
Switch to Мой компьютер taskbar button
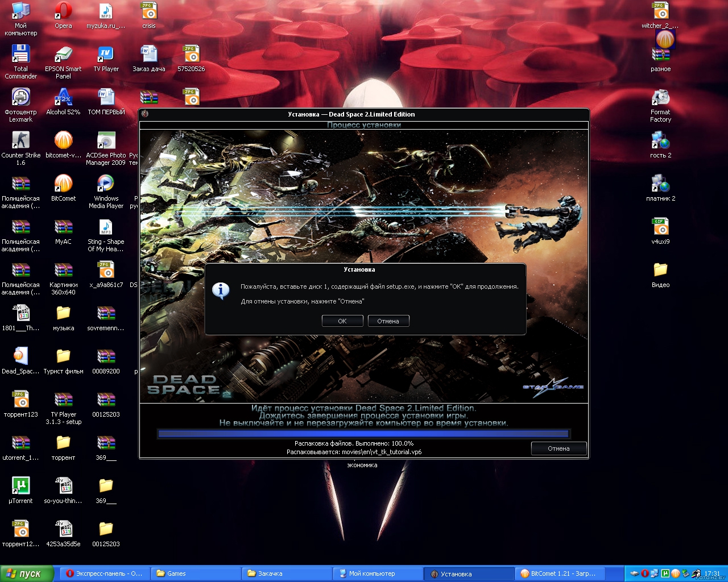pyautogui.click(x=378, y=573)
